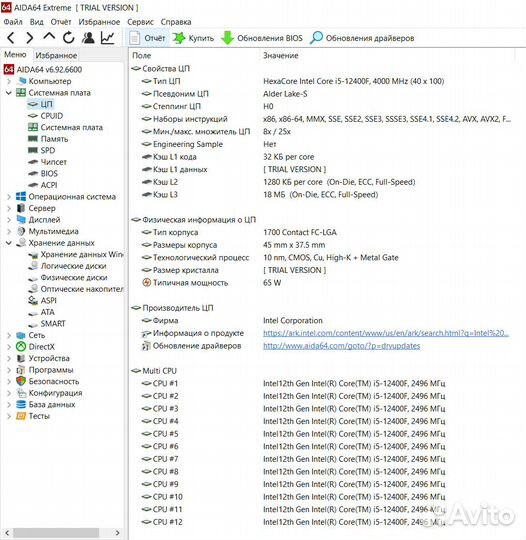Image resolution: width=526 pixels, height=540 pixels.
Task: Open the user profile toolbar icon
Action: point(88,38)
